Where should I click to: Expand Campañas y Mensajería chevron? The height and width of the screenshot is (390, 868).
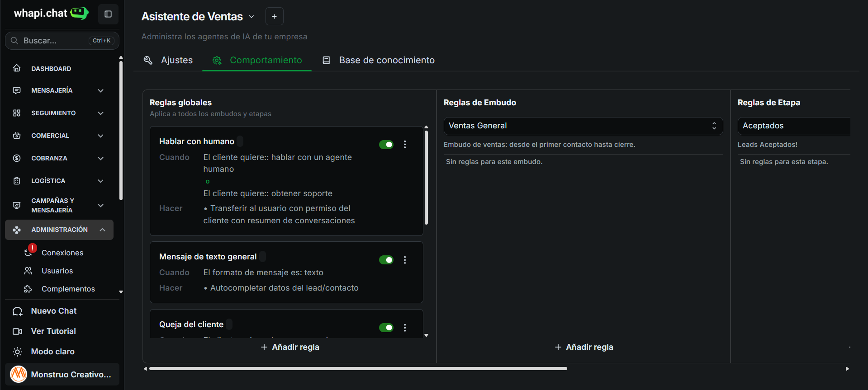[x=101, y=205]
